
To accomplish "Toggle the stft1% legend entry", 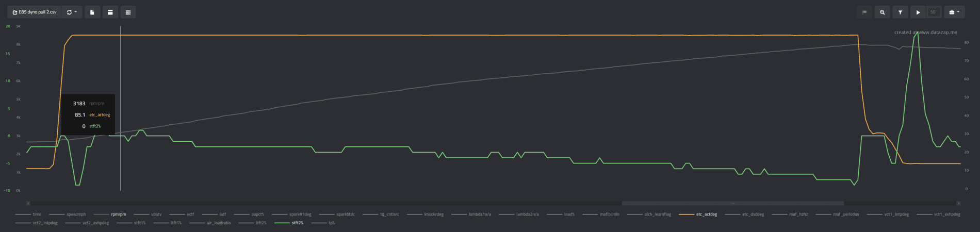I will (x=131, y=223).
